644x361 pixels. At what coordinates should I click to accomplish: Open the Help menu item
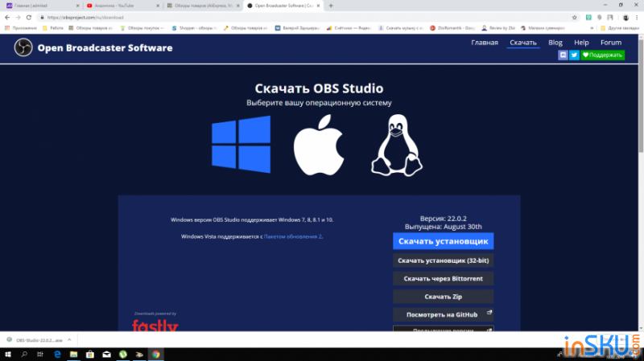[x=581, y=43]
